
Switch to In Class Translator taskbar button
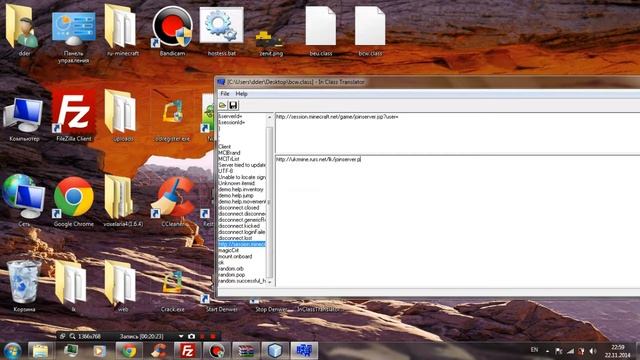(304, 351)
